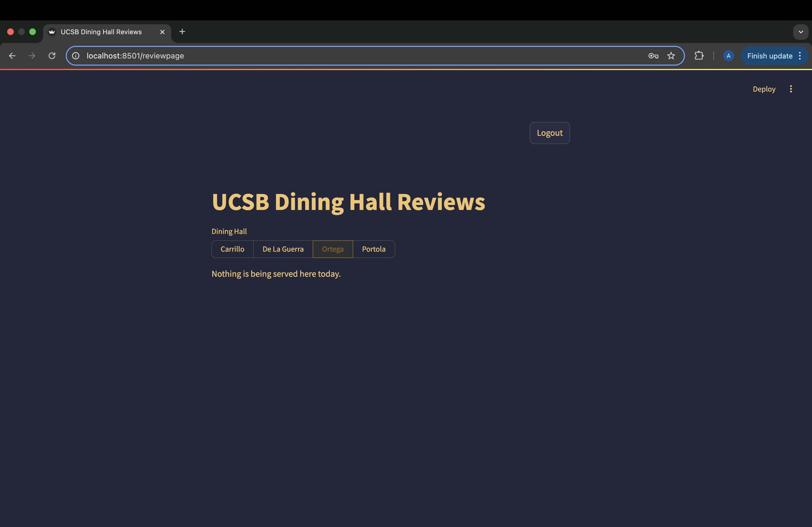Click the browser back arrow

click(12, 55)
